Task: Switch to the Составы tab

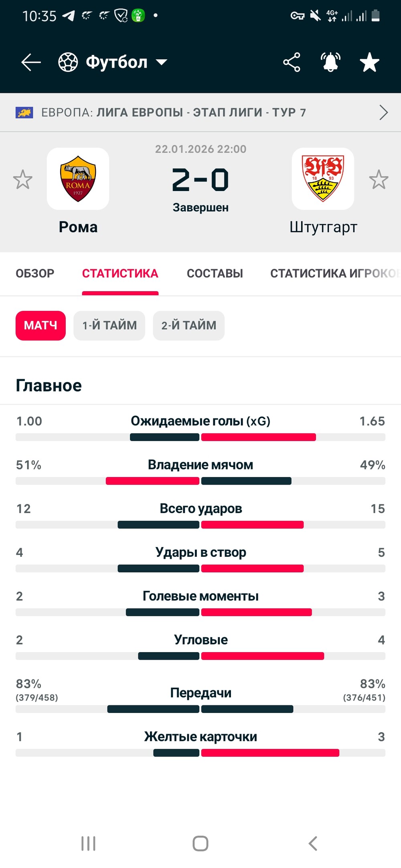Action: [215, 274]
